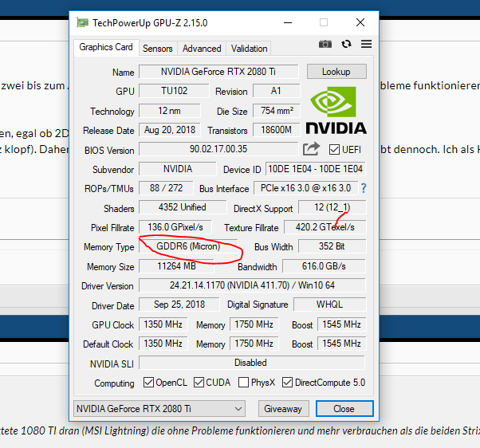This screenshot has height=448, width=480.
Task: Open the Advanced tab
Action: (202, 49)
